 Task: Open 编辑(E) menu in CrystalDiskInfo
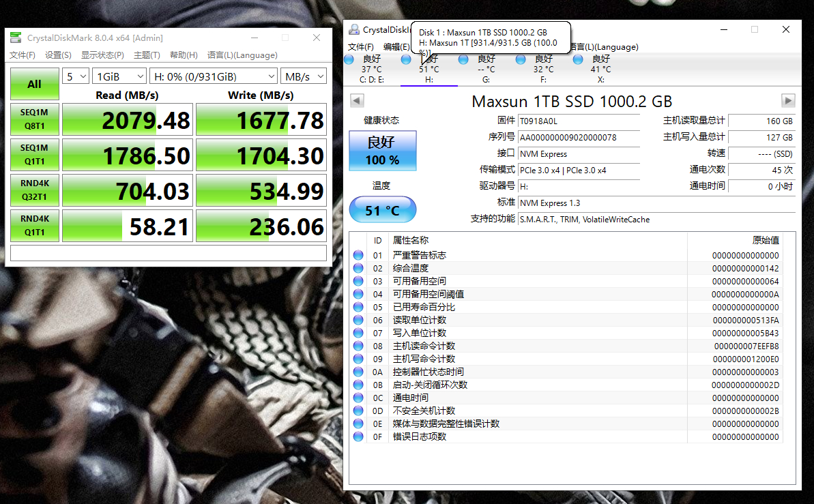396,46
